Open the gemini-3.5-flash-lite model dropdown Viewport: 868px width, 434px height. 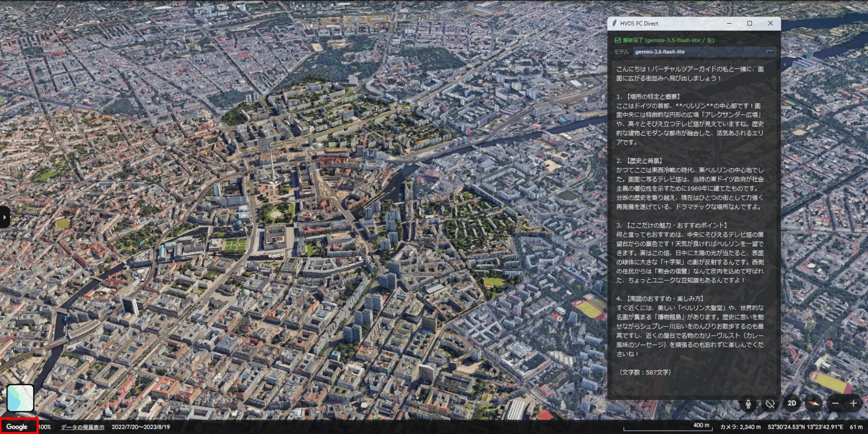click(x=704, y=52)
